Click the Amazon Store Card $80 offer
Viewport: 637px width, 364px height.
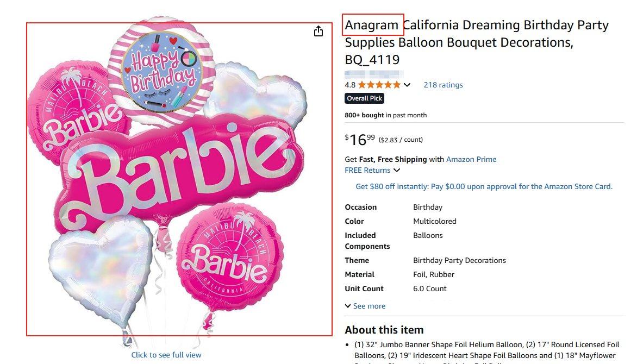pos(484,186)
